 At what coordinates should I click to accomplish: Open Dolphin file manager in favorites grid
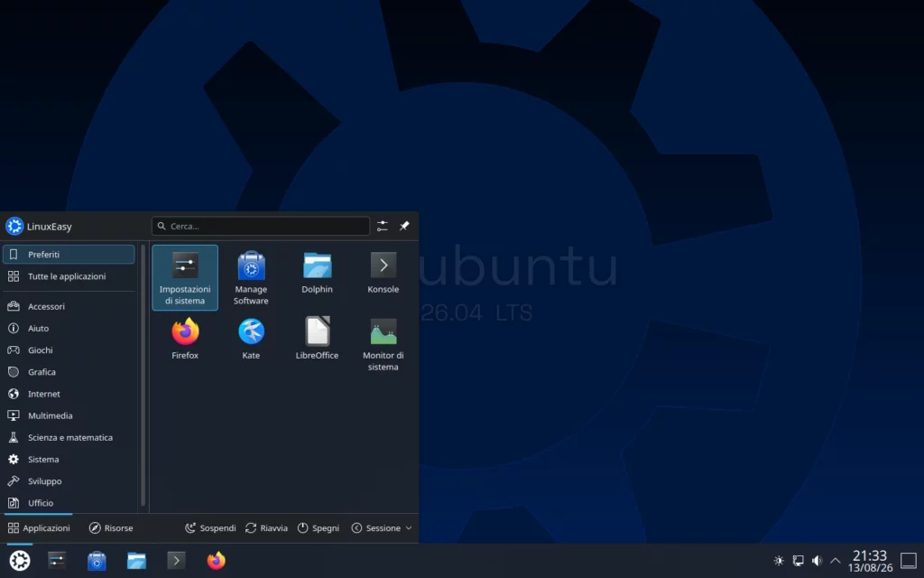[x=317, y=278]
